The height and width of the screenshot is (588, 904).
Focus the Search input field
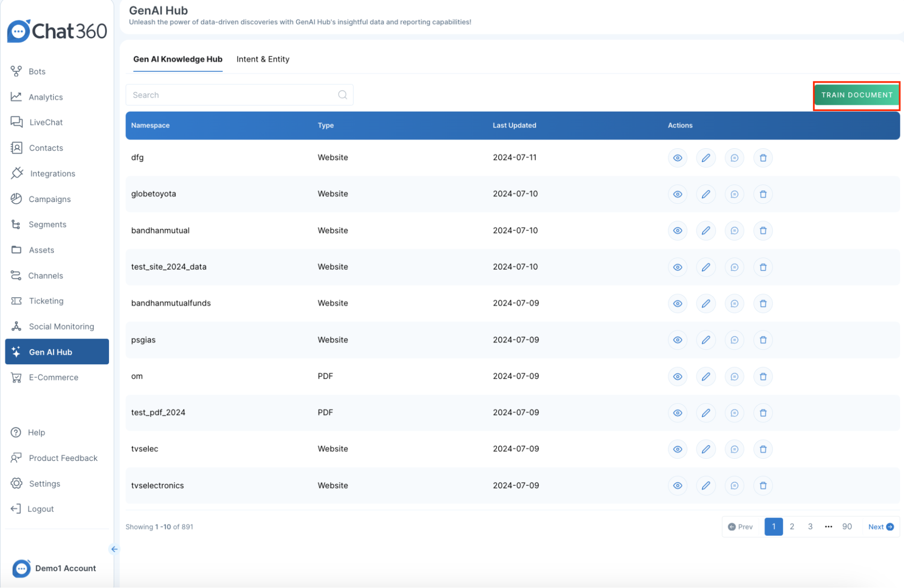(x=239, y=95)
